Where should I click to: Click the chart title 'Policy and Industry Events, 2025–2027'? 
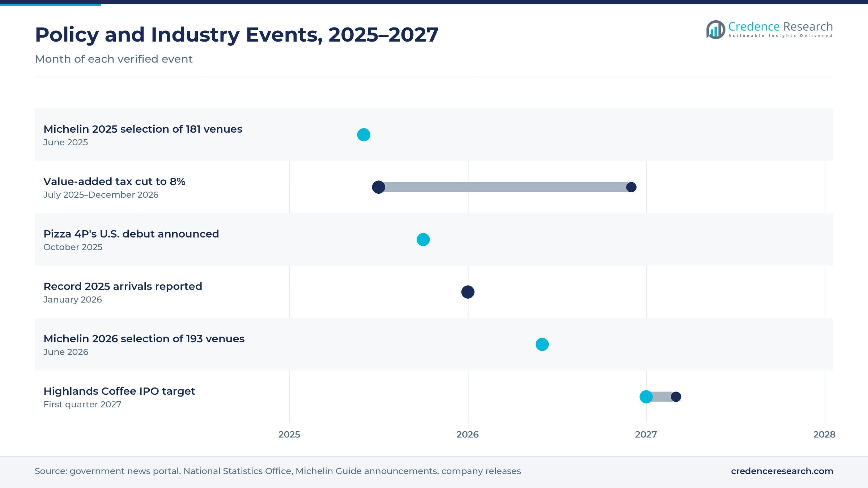[237, 35]
